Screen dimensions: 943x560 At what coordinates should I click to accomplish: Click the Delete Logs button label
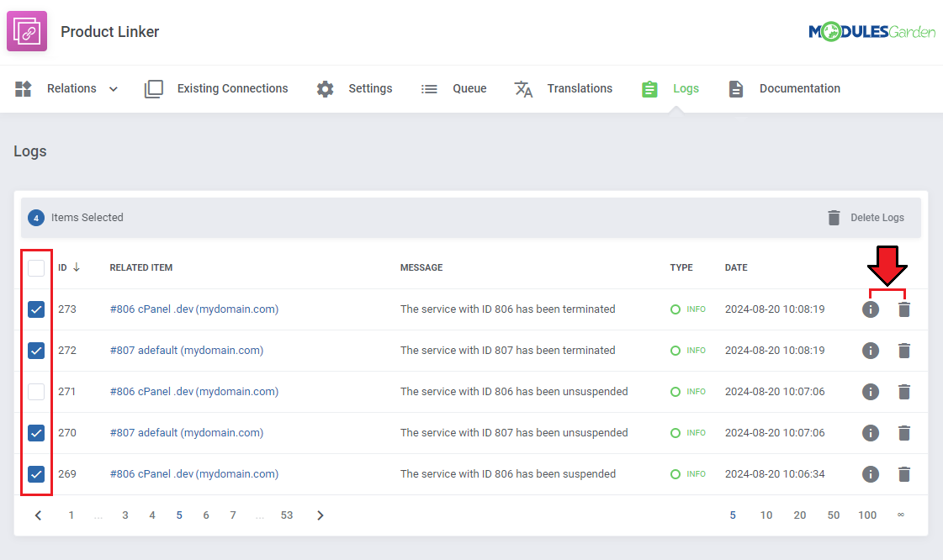877,218
